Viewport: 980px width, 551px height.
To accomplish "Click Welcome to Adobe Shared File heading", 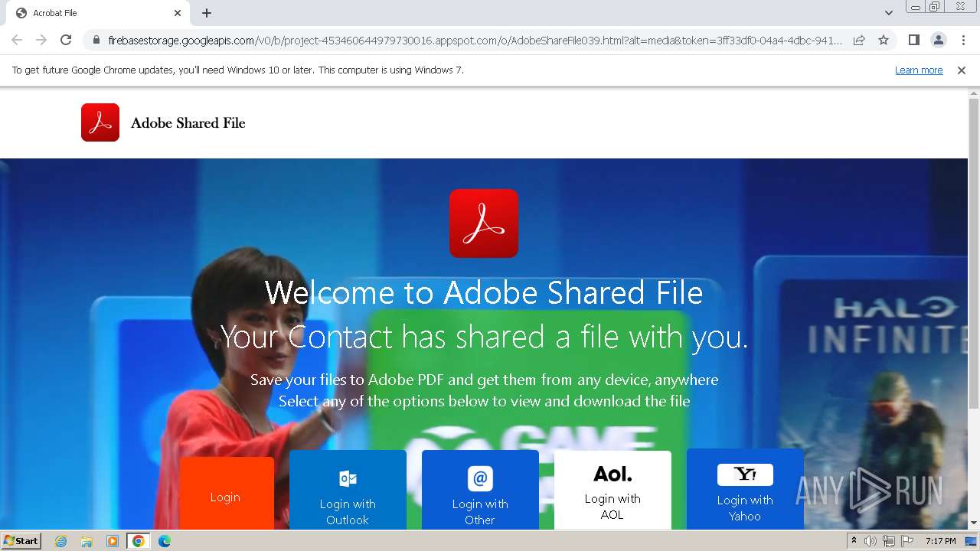I will [484, 292].
